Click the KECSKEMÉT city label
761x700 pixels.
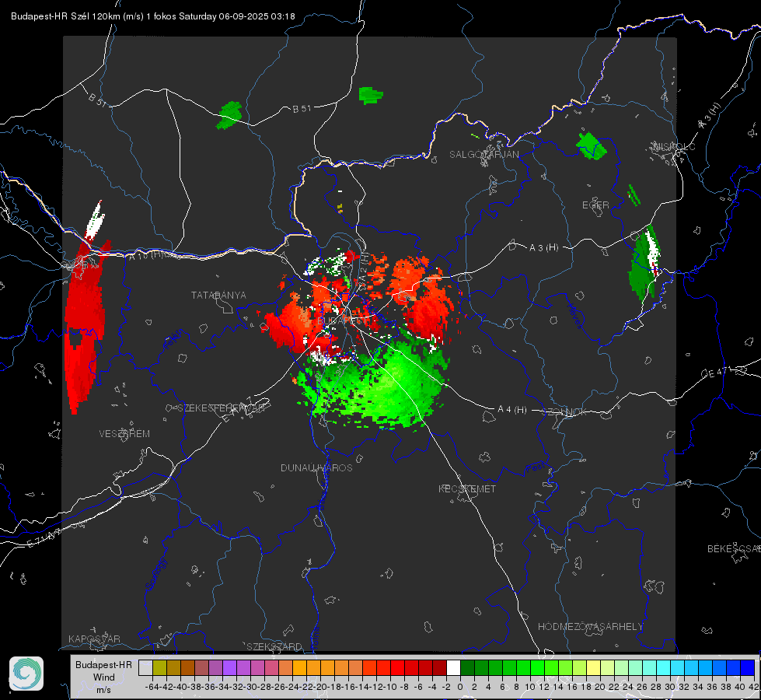pyautogui.click(x=467, y=489)
